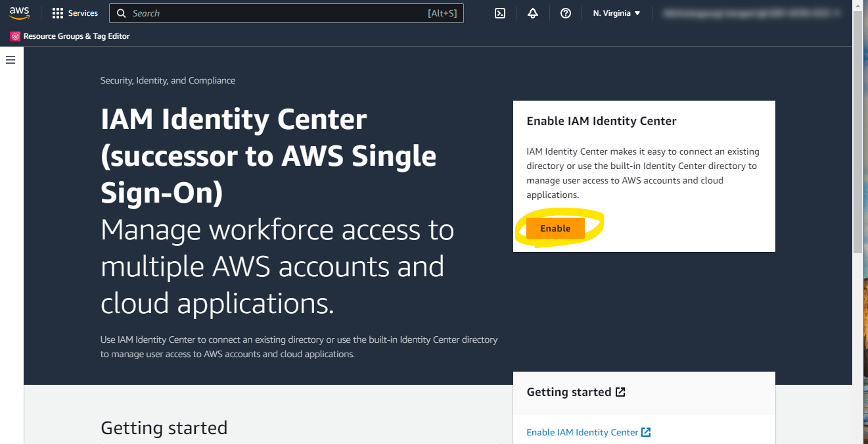Click the page vertical scrollbar
This screenshot has height=444, width=868.
pos(857,132)
